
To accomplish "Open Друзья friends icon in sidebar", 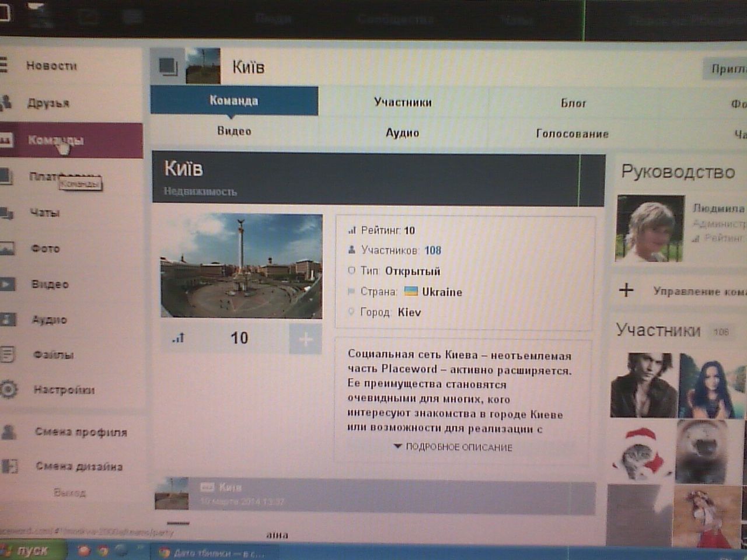I will (x=6, y=103).
